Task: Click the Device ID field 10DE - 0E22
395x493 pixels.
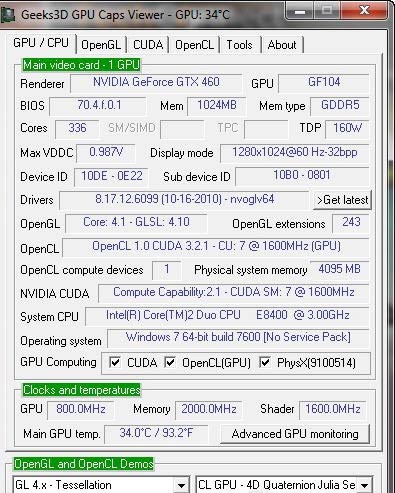Action: pos(111,177)
